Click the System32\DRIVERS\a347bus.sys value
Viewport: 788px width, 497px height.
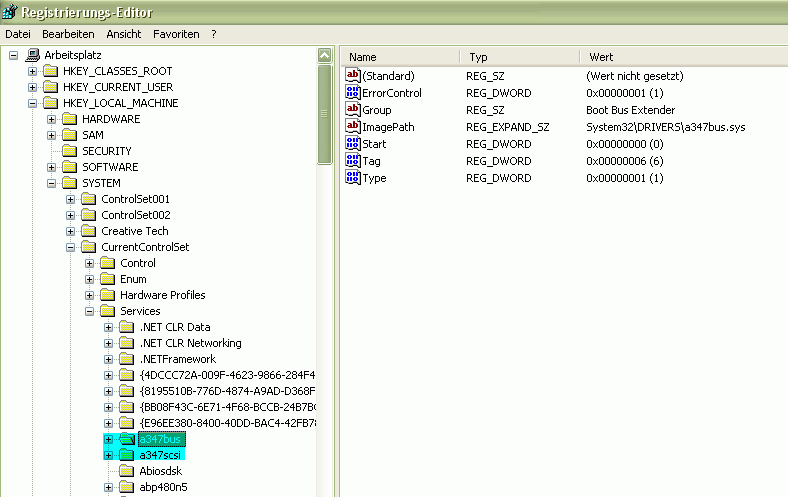click(665, 127)
